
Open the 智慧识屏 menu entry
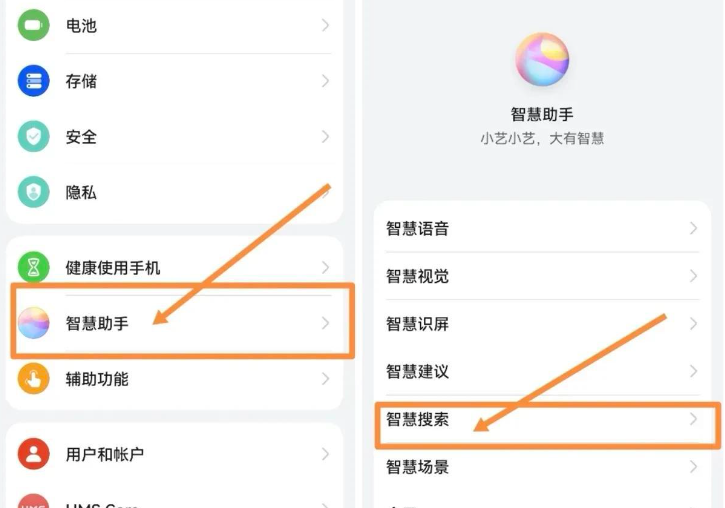point(542,324)
